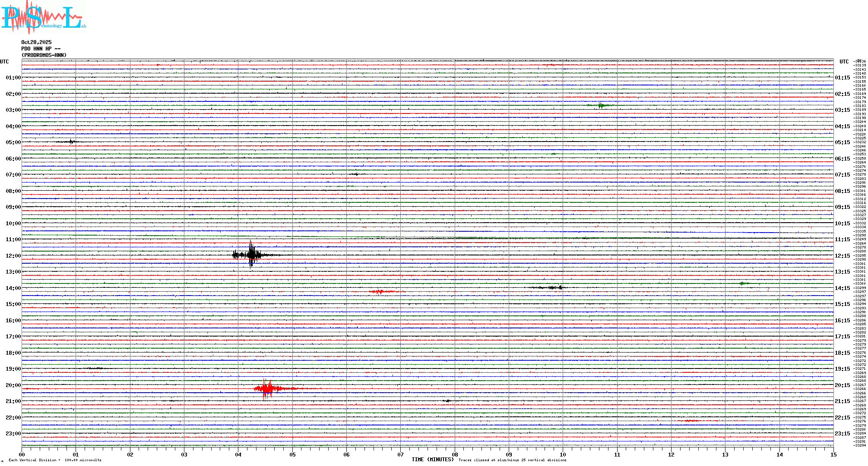
Task: Select the Oct28,2025 date text
Action: (x=36, y=42)
